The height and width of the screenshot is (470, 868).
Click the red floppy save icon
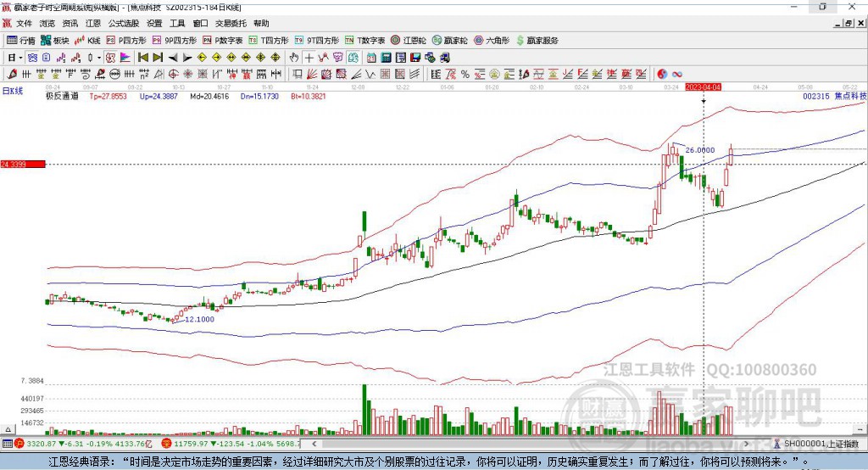click(415, 58)
